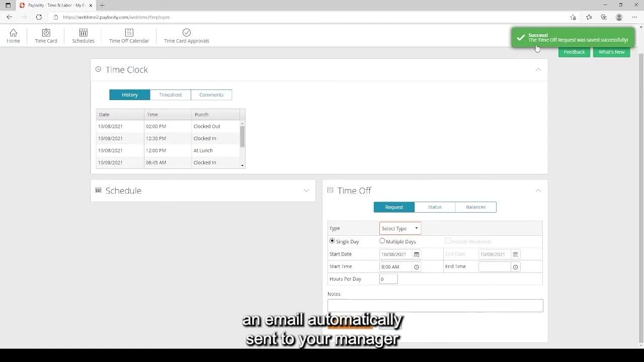This screenshot has height=362, width=644.
Task: Switch to the Timesheet tab
Action: click(x=171, y=95)
